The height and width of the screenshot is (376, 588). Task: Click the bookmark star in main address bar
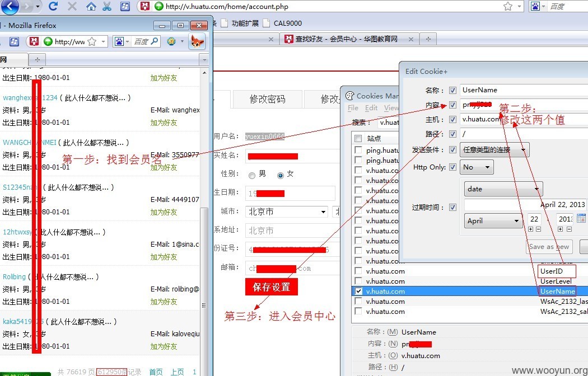click(x=508, y=6)
